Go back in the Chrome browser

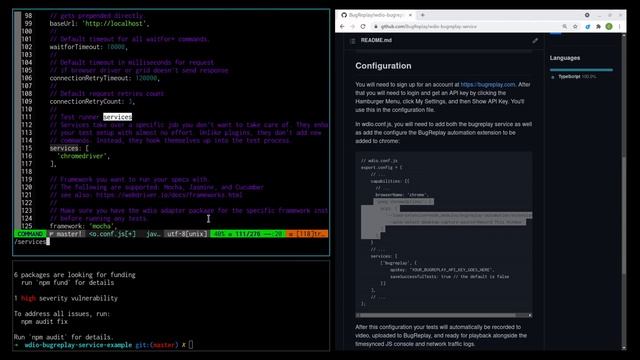click(342, 27)
